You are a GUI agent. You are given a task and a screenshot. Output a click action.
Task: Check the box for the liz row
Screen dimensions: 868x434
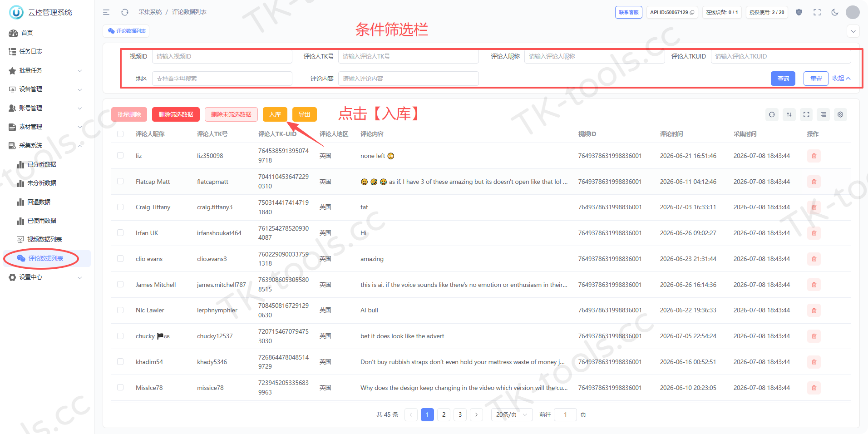[120, 155]
